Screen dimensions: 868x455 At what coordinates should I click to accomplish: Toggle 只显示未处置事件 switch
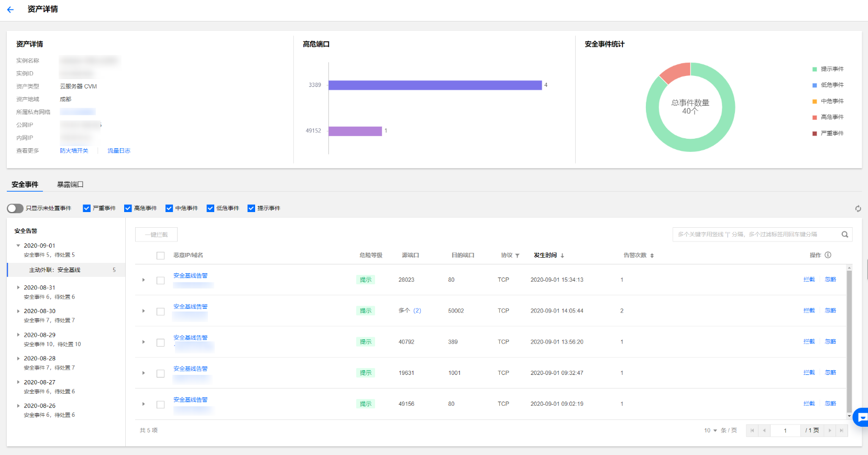point(15,208)
